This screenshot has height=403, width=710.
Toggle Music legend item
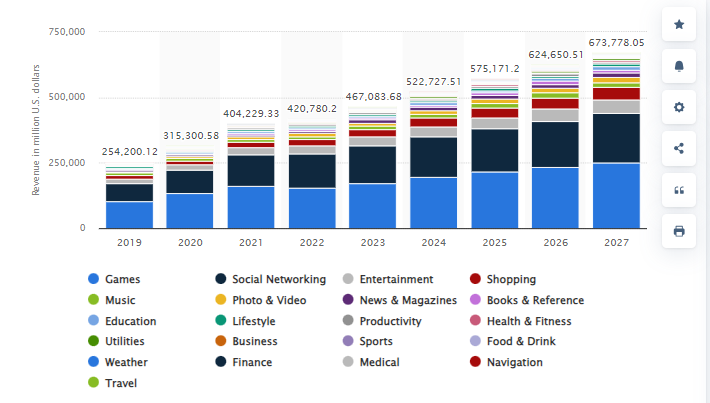tap(111, 300)
